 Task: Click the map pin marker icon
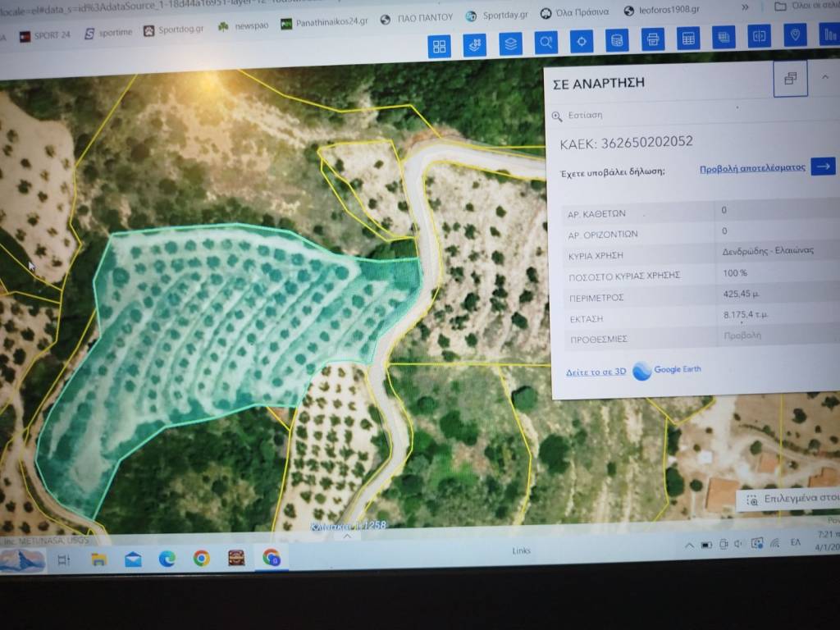[794, 34]
